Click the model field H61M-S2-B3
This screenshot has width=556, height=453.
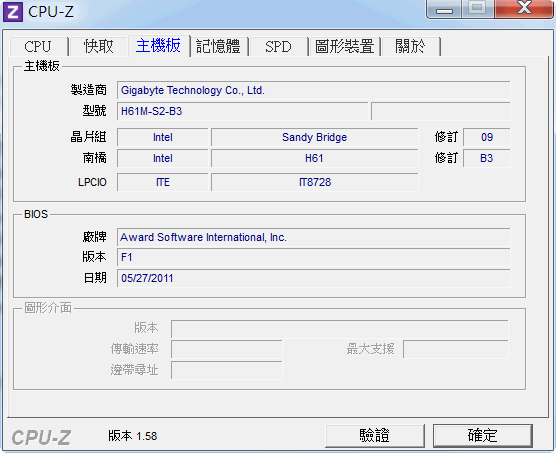point(243,111)
